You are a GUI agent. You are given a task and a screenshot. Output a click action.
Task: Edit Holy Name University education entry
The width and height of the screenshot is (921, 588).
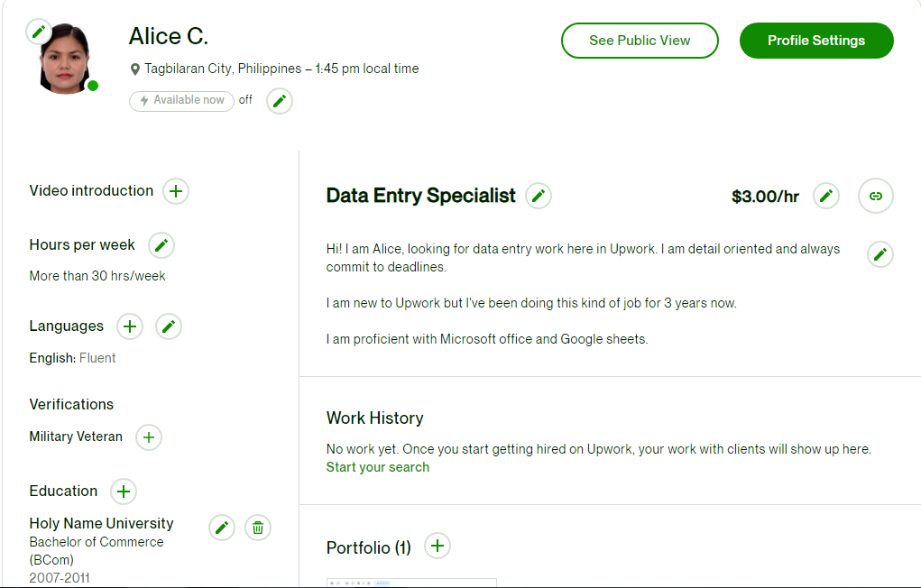[222, 528]
